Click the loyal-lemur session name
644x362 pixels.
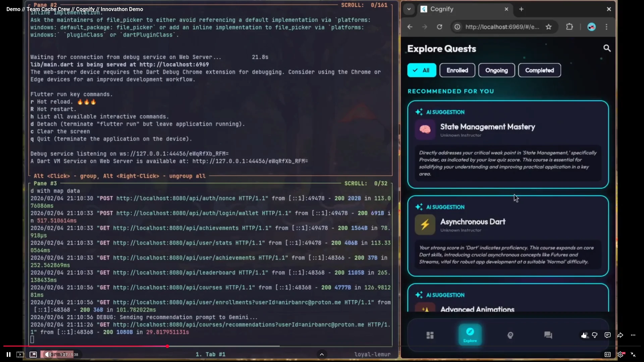point(372,354)
